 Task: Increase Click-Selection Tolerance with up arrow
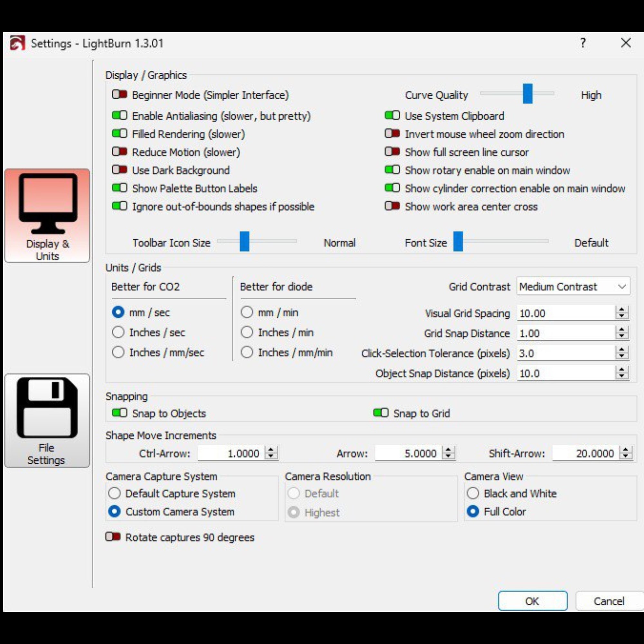tap(622, 350)
